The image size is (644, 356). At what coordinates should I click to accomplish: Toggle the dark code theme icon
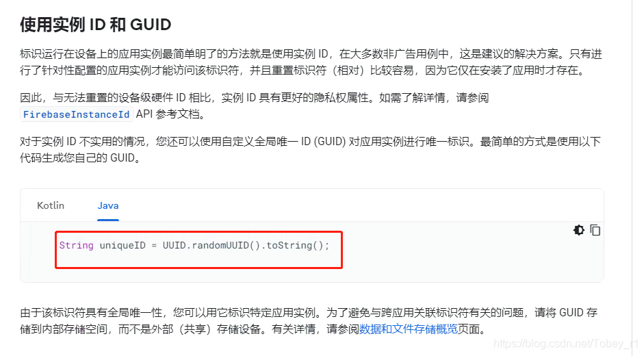coord(579,230)
